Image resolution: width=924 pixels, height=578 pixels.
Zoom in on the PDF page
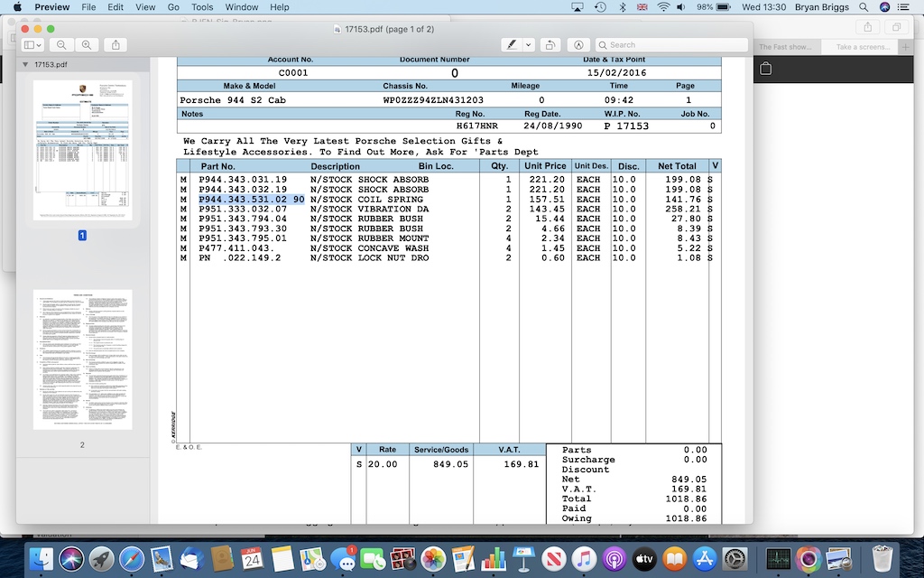tap(87, 45)
